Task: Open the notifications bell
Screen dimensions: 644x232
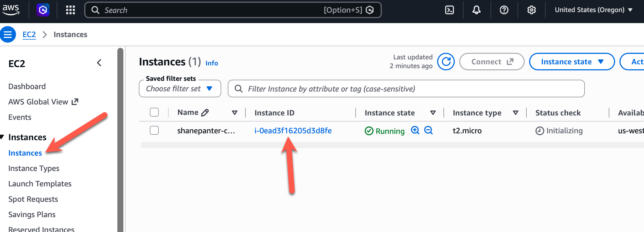Action: 477,10
